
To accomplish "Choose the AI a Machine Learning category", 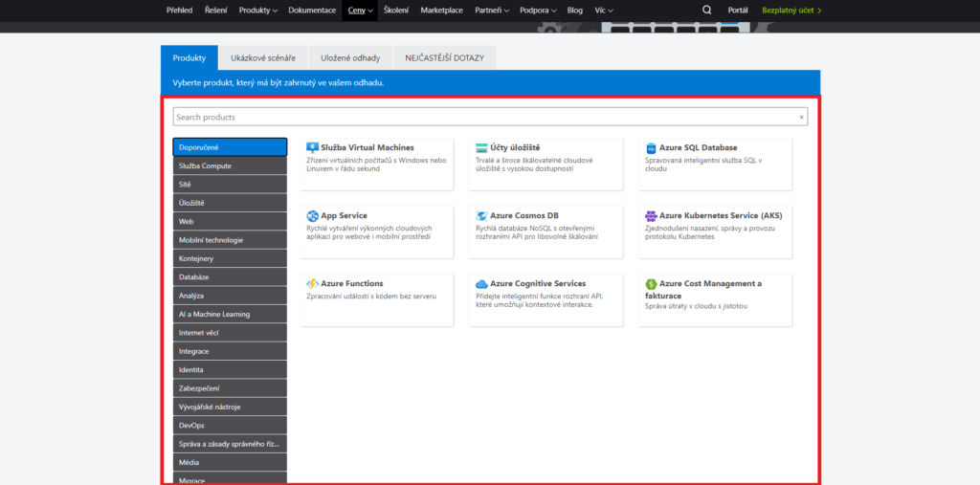I will tap(230, 314).
